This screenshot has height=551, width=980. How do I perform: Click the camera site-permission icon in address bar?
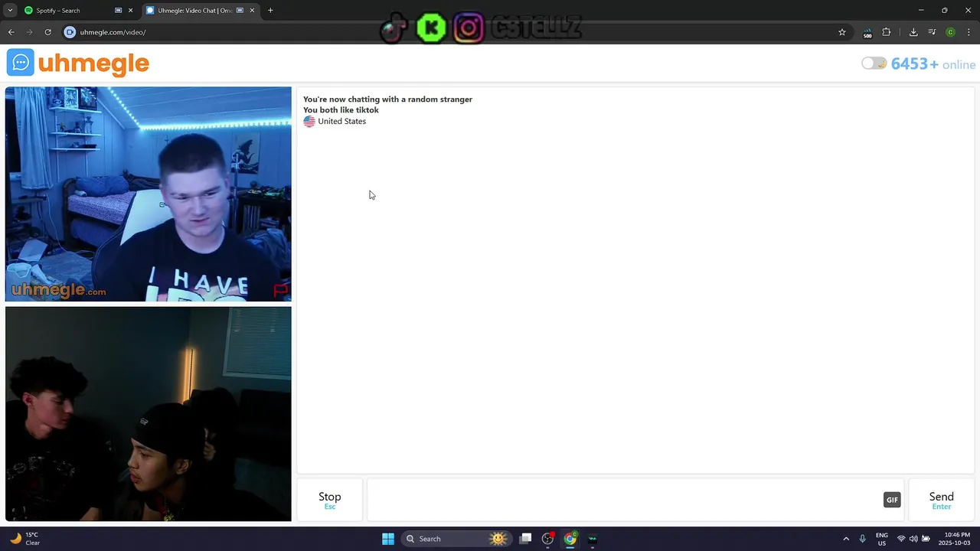point(70,32)
